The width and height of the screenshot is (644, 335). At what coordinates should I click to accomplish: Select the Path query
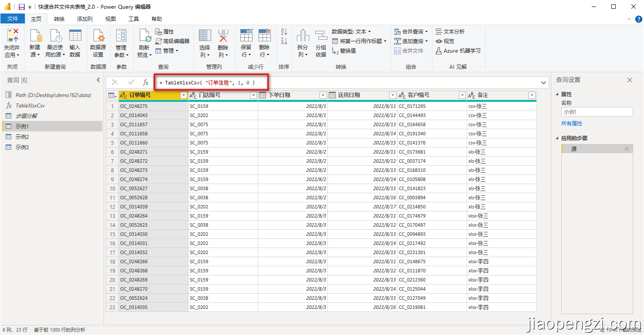pos(51,95)
